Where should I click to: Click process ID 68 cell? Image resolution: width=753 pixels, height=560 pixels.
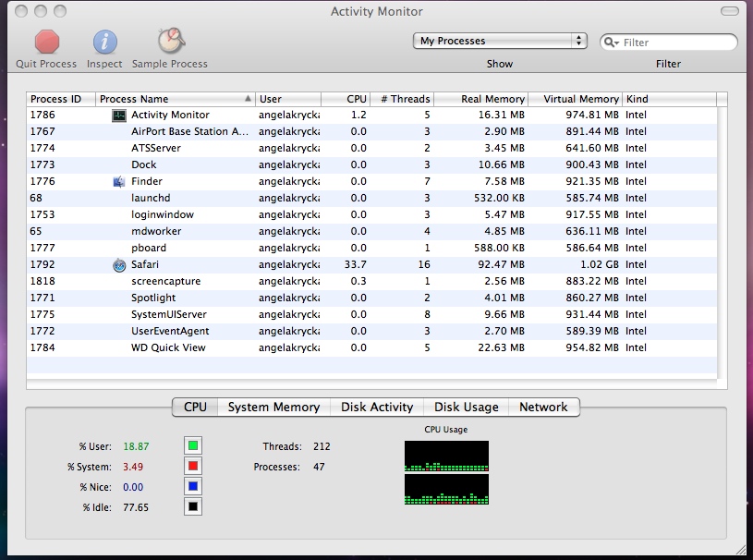tap(36, 198)
